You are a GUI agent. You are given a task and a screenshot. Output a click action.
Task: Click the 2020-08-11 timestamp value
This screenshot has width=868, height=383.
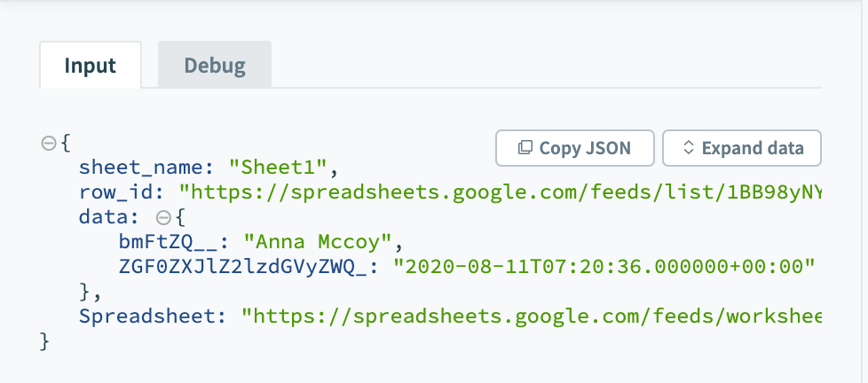click(x=604, y=265)
